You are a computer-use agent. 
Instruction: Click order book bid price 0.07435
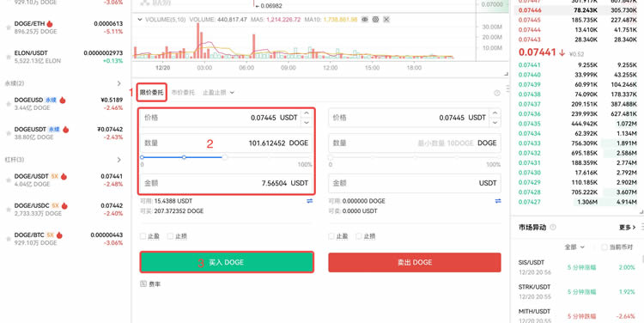pos(530,124)
